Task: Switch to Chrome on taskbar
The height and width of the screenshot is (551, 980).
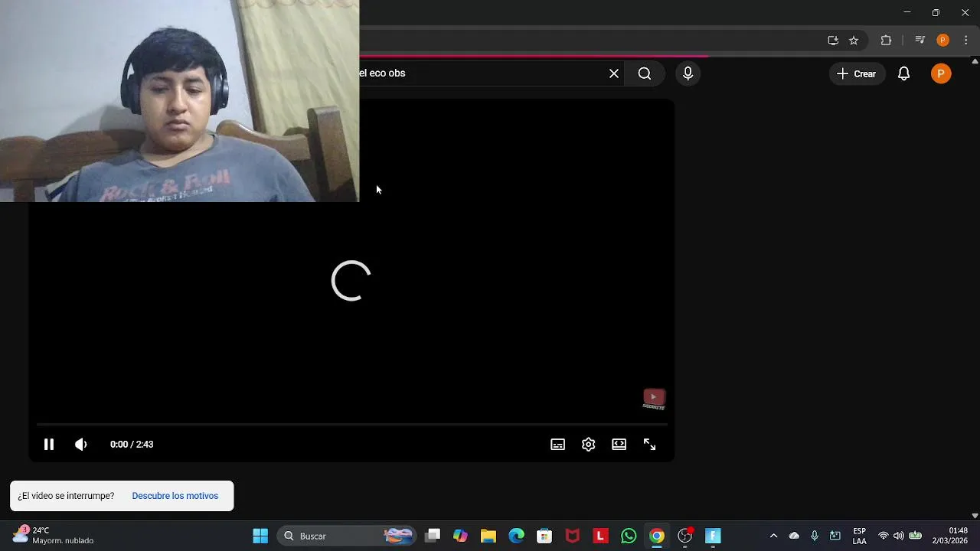Action: [657, 536]
